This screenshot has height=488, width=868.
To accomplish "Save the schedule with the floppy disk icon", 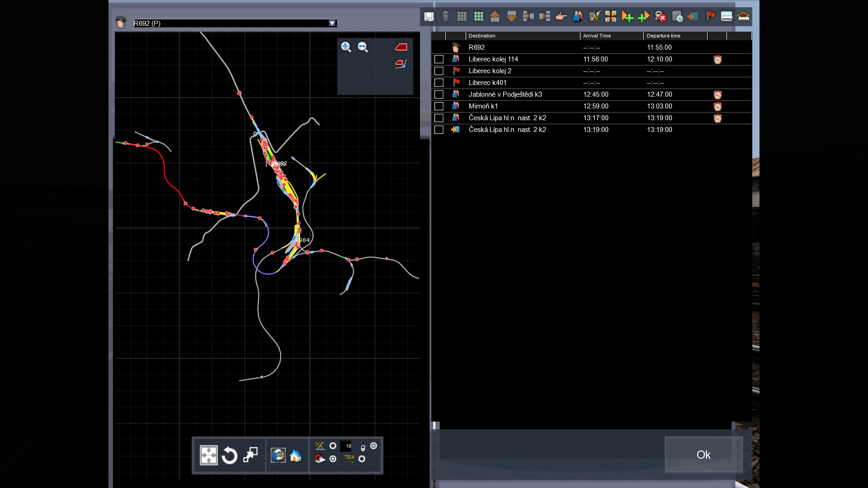I will pyautogui.click(x=428, y=16).
